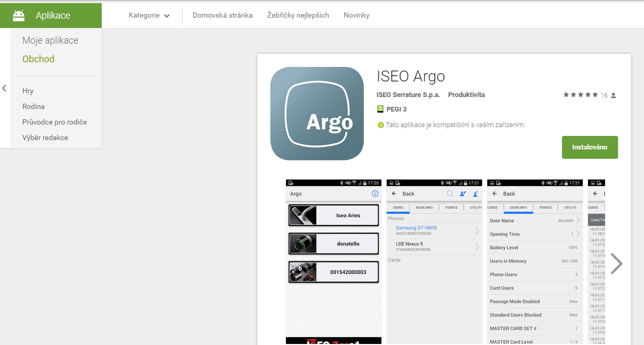Viewport: 644px width, 345px height.
Task: Click the 001542000003 entry
Action: tap(334, 272)
